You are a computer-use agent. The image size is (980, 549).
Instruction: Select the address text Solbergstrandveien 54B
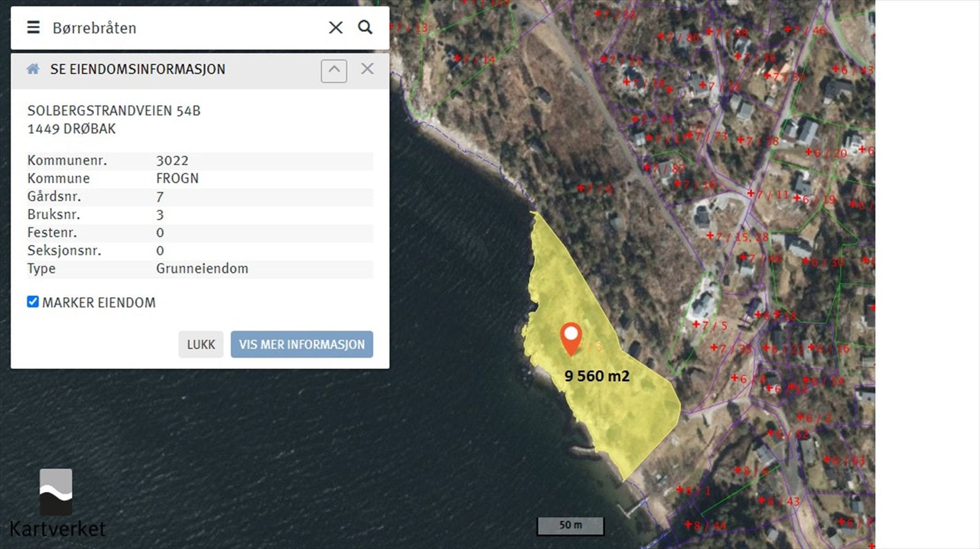coord(114,111)
